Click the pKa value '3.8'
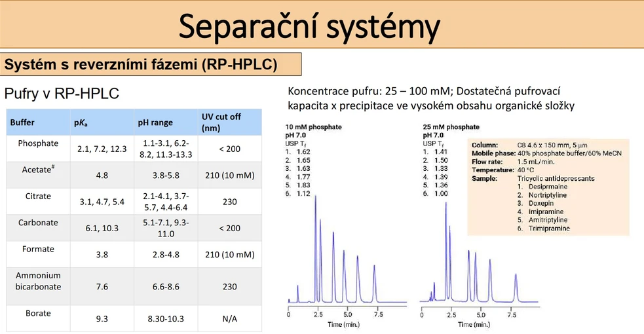Screen dimensions: 644x334 pos(102,254)
